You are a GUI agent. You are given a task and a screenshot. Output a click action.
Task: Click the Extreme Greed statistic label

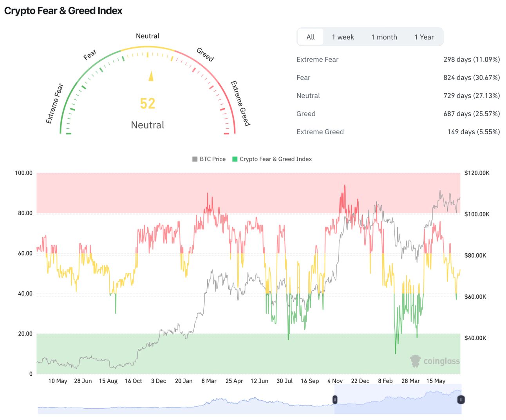pos(320,132)
